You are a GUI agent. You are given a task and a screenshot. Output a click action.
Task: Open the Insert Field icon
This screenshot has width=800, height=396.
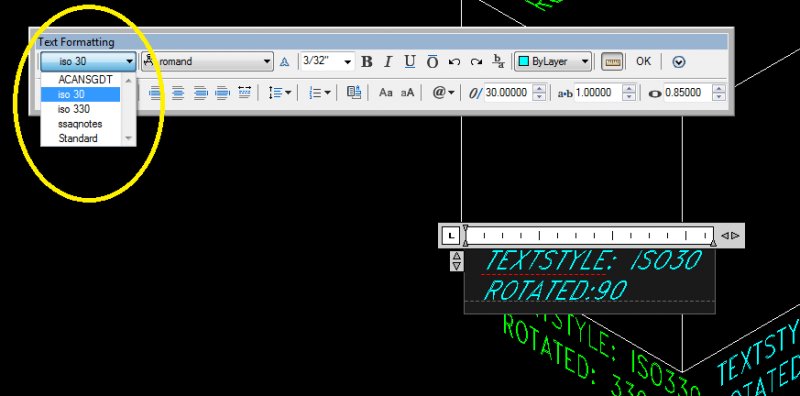pos(354,92)
